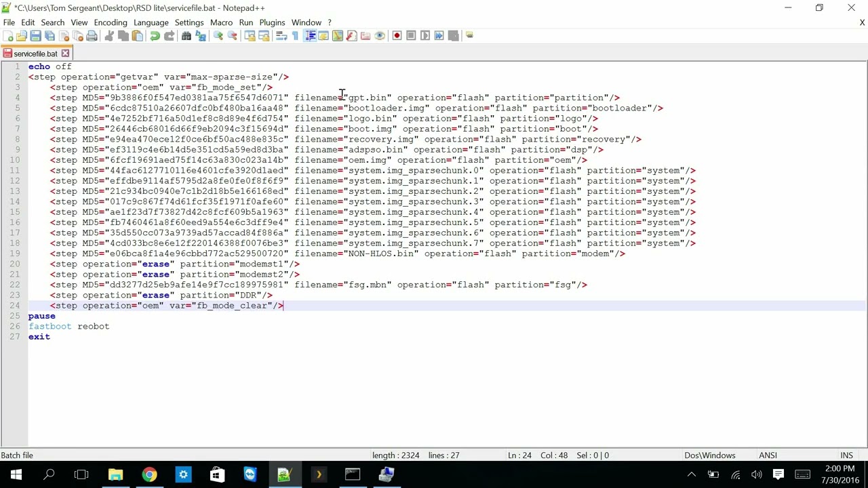This screenshot has width=868, height=488.
Task: Print the document using the printer icon
Action: [x=92, y=36]
